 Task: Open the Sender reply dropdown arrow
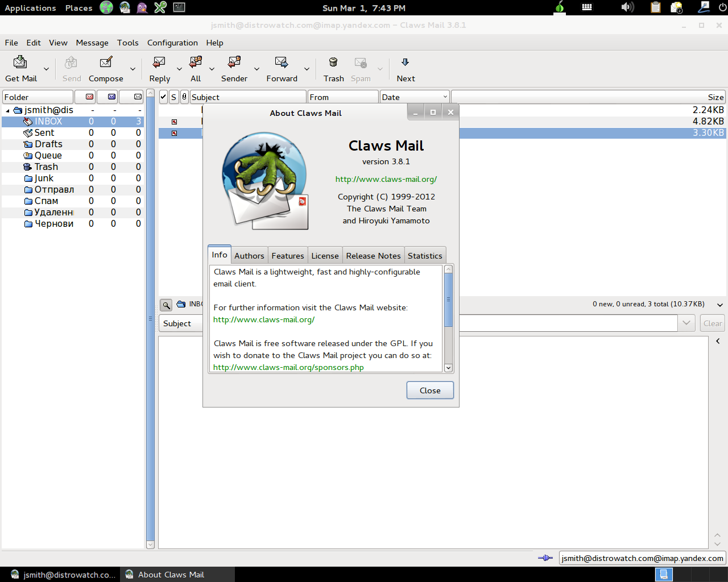(x=257, y=69)
